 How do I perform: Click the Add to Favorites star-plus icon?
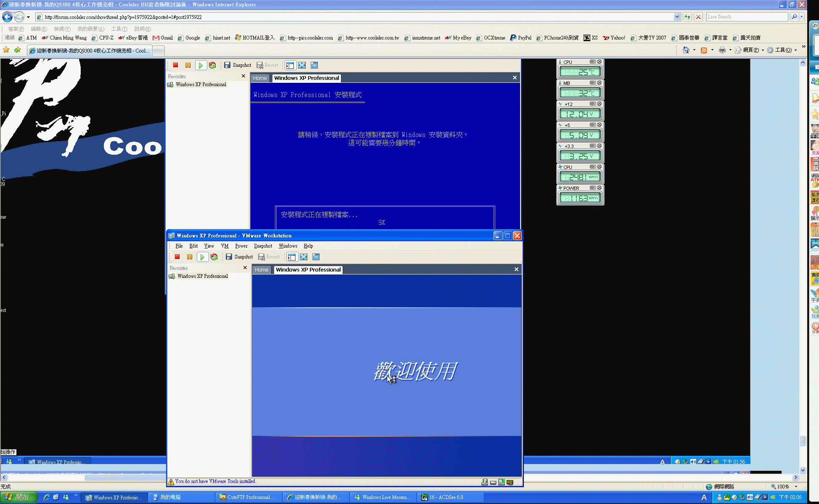pos(17,50)
